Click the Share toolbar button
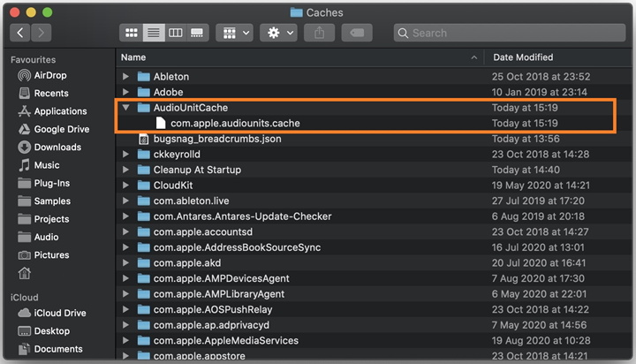636x364 pixels. coord(319,33)
